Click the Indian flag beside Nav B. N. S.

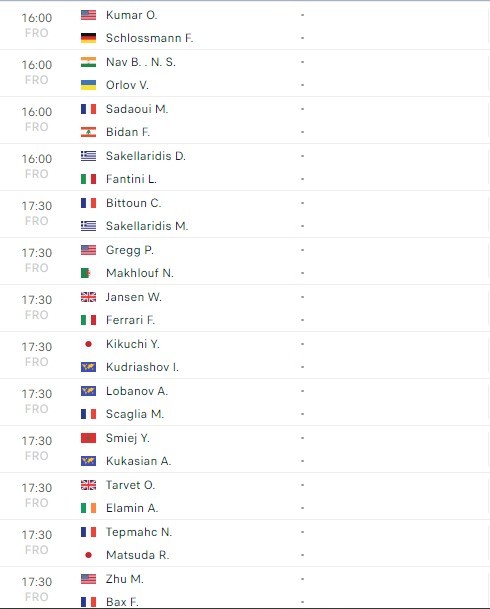[x=88, y=62]
